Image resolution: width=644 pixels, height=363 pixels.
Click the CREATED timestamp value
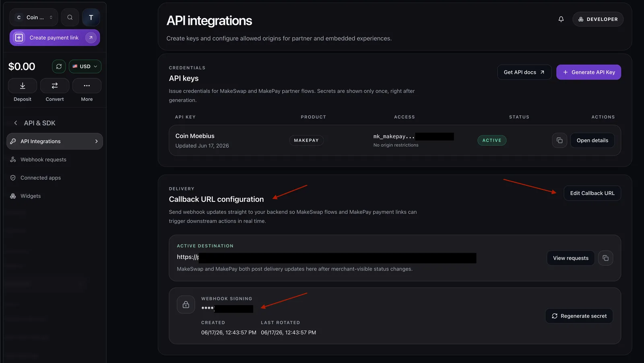click(229, 332)
